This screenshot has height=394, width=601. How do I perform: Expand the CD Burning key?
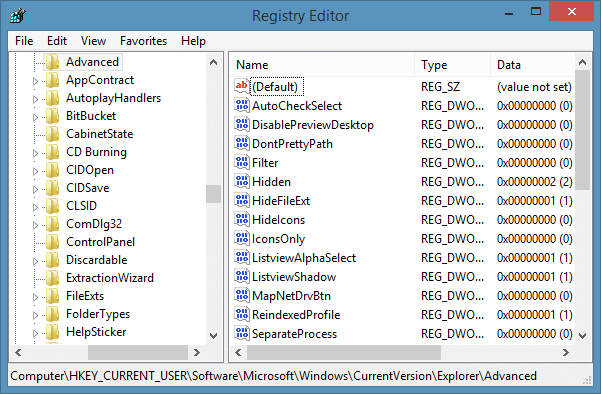pyautogui.click(x=35, y=153)
